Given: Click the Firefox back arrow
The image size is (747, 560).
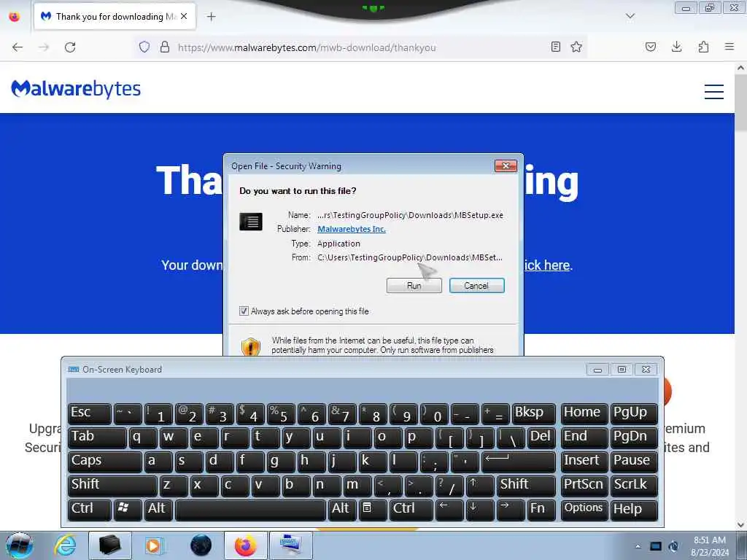Looking at the screenshot, I should click(x=18, y=47).
